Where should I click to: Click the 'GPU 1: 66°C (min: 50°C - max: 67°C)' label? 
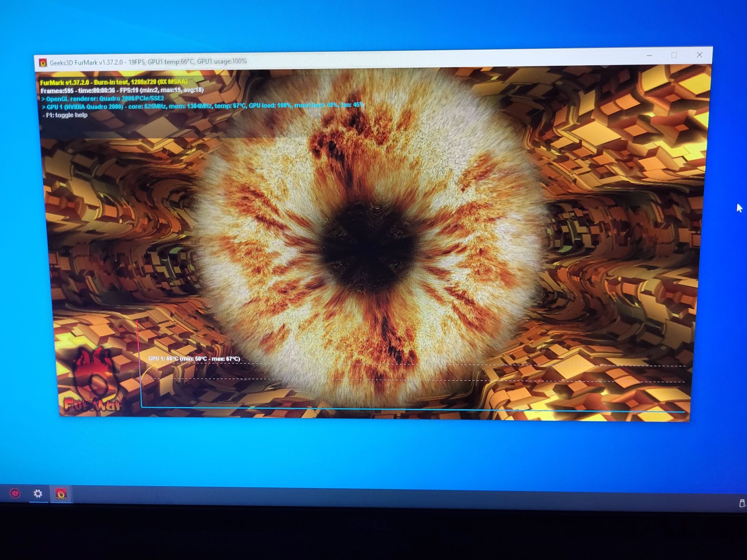click(194, 359)
